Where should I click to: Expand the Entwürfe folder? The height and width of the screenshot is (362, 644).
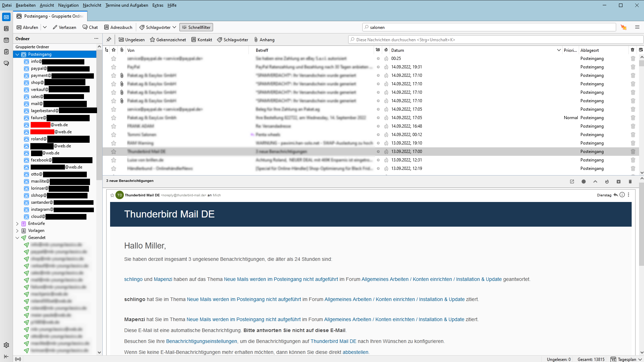[x=17, y=223]
